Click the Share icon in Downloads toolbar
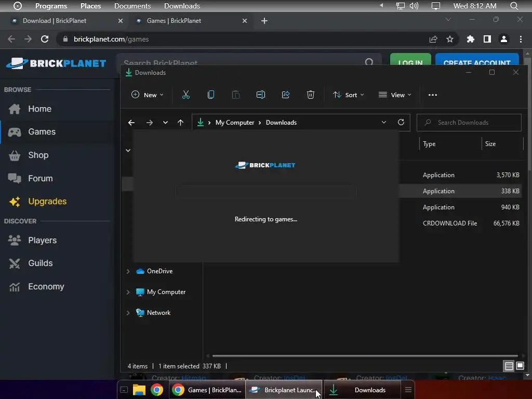The height and width of the screenshot is (399, 532). (x=286, y=95)
